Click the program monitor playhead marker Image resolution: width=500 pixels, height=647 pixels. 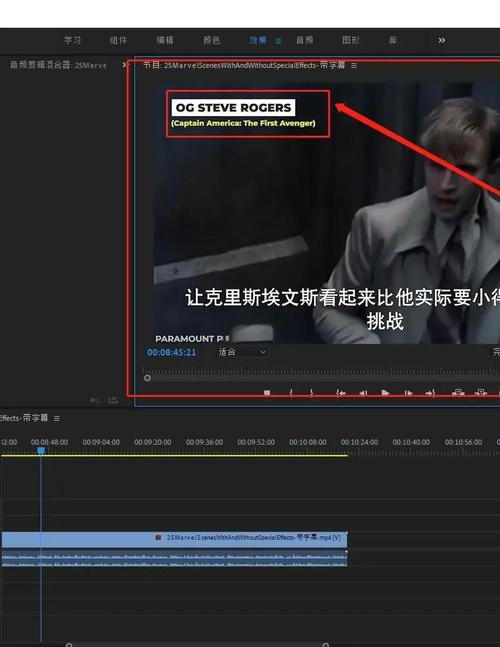[147, 378]
